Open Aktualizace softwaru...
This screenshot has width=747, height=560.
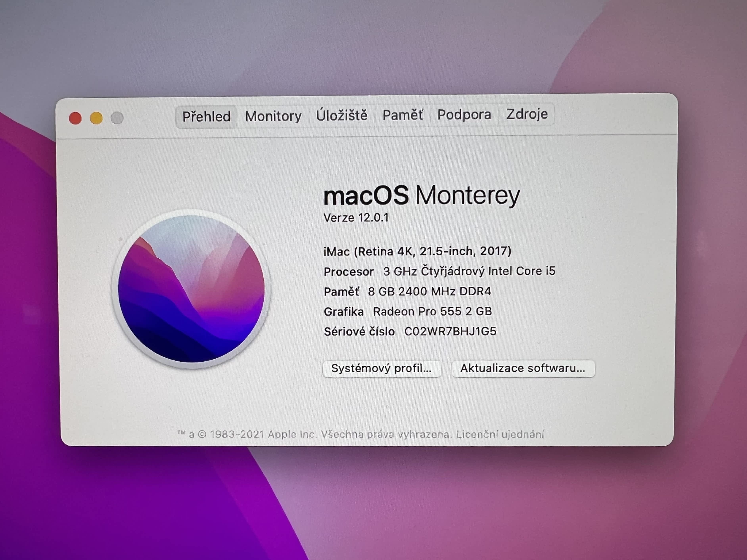point(523,368)
